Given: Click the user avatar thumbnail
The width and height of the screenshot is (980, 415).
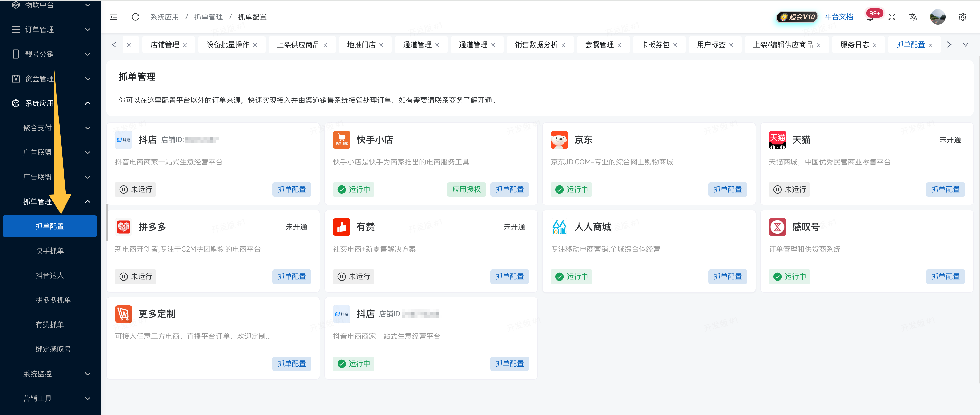Looking at the screenshot, I should 938,17.
